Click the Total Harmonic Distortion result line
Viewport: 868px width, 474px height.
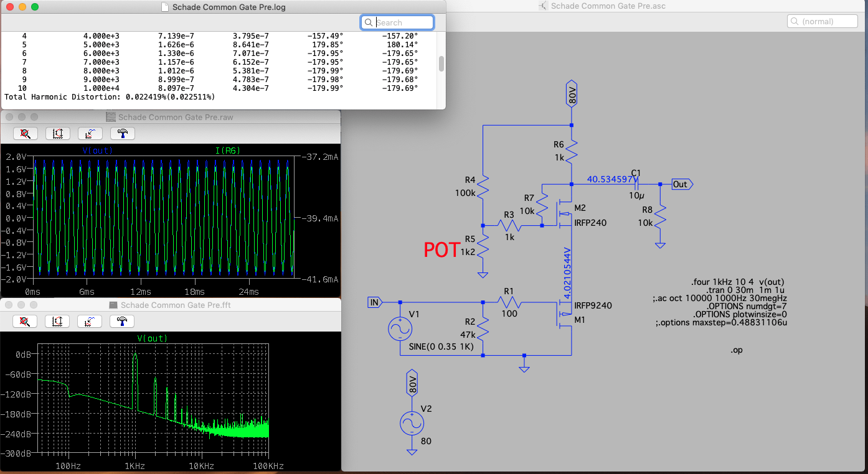tap(110, 97)
